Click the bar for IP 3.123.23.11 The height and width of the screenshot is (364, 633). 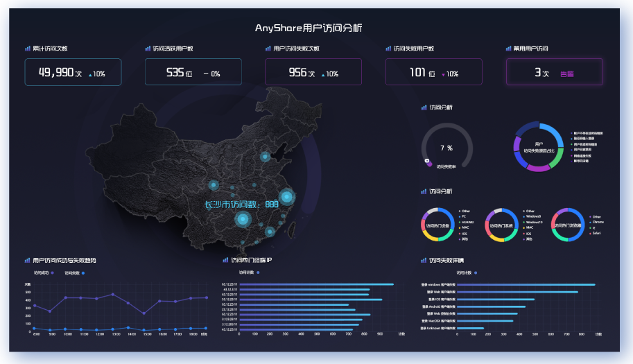pyautogui.click(x=301, y=320)
